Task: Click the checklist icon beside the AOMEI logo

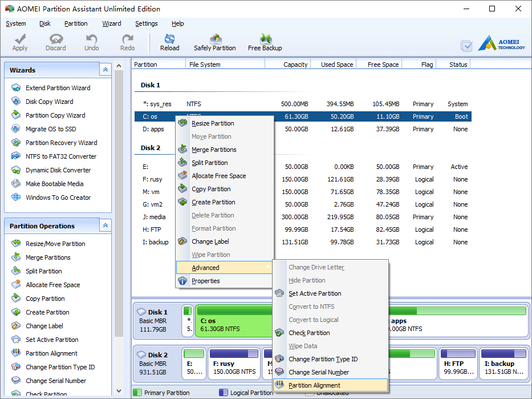Action: pyautogui.click(x=466, y=46)
